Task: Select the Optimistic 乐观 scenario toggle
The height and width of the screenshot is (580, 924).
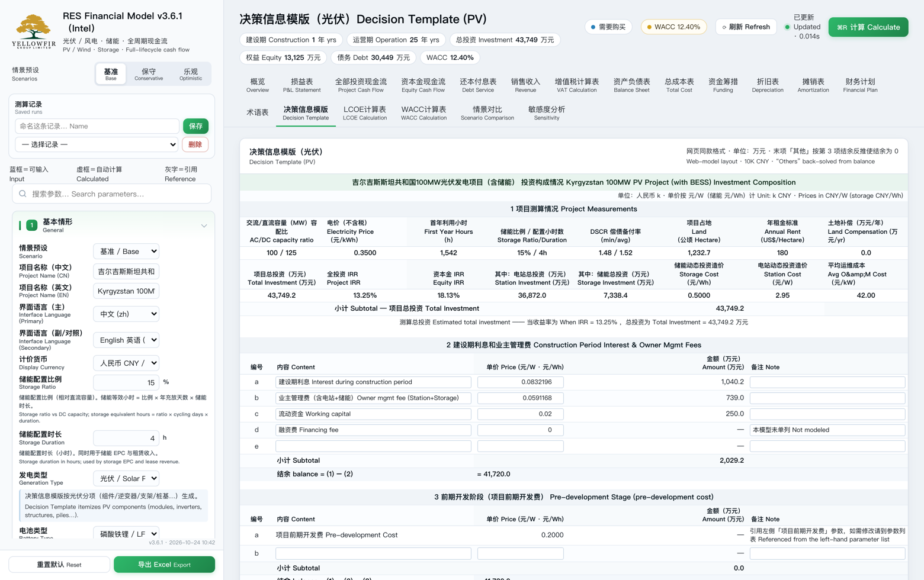Action: (x=190, y=74)
